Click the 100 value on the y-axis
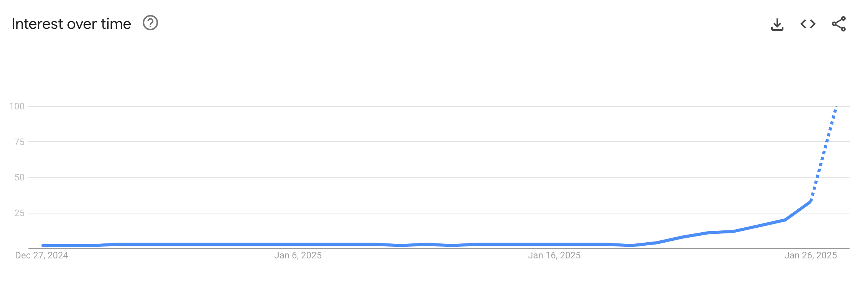 point(16,107)
